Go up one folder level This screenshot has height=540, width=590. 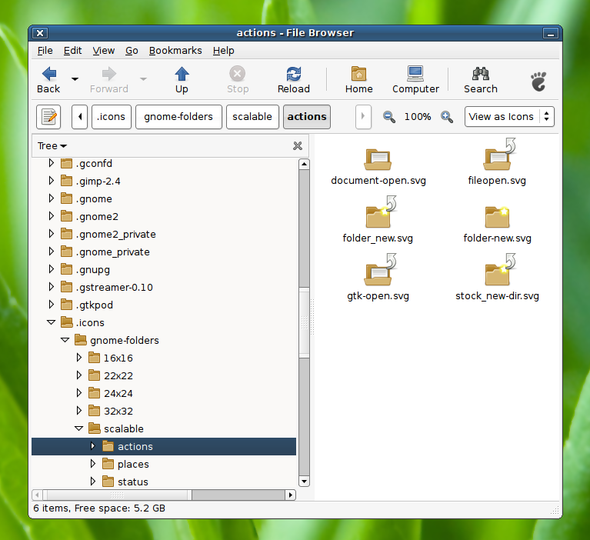click(x=181, y=80)
